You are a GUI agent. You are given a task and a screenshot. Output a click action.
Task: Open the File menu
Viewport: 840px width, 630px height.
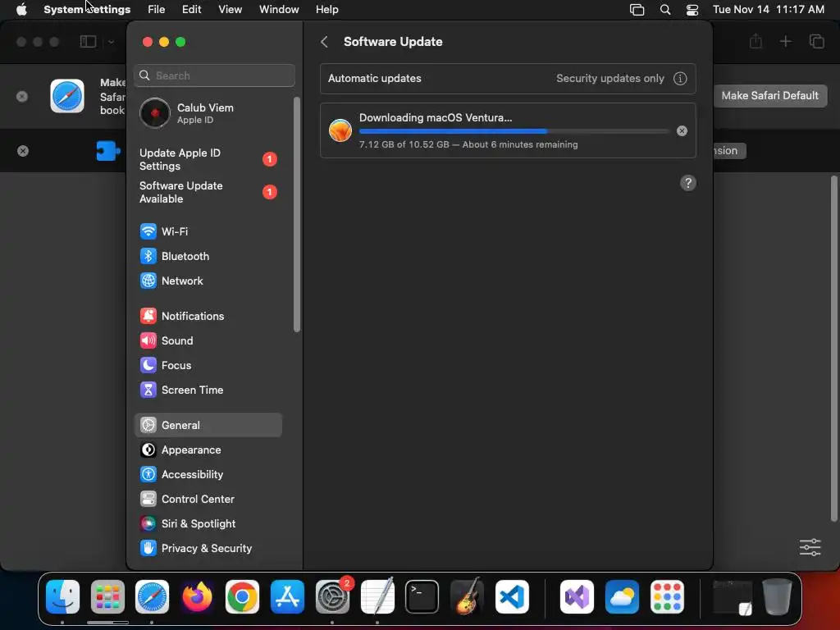pos(157,10)
